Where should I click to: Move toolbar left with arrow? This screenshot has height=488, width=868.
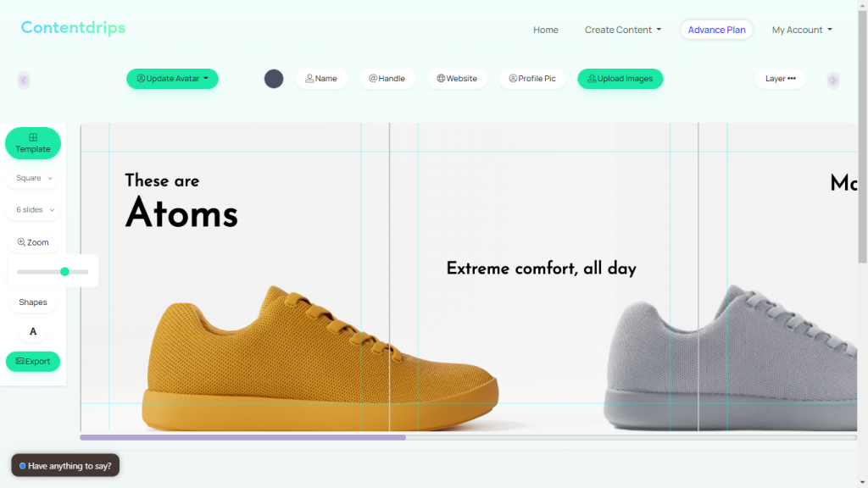pyautogui.click(x=23, y=80)
